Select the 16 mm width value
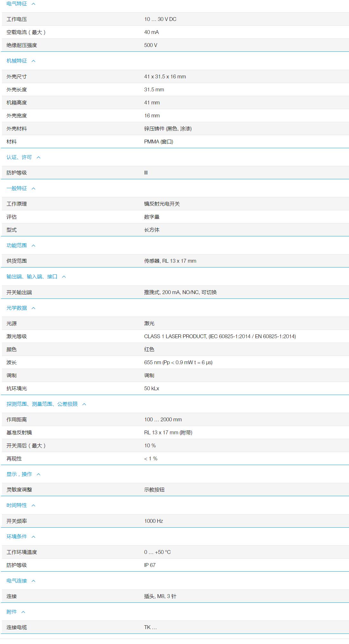This screenshot has height=644, width=349. pyautogui.click(x=152, y=116)
